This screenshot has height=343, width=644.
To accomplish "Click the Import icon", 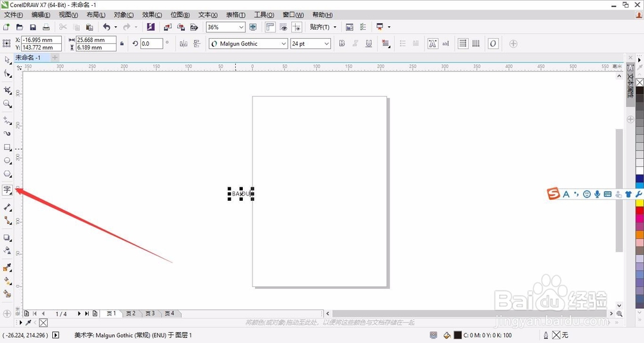I will click(167, 27).
